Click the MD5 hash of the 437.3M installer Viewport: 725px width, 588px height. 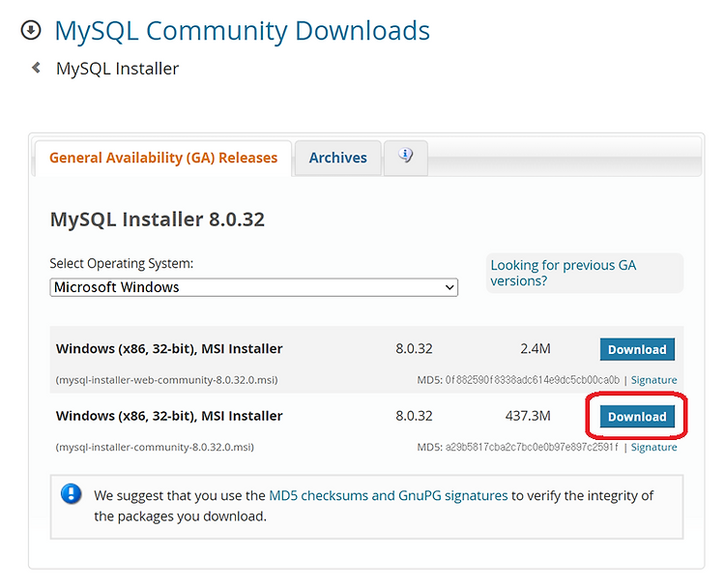point(532,447)
